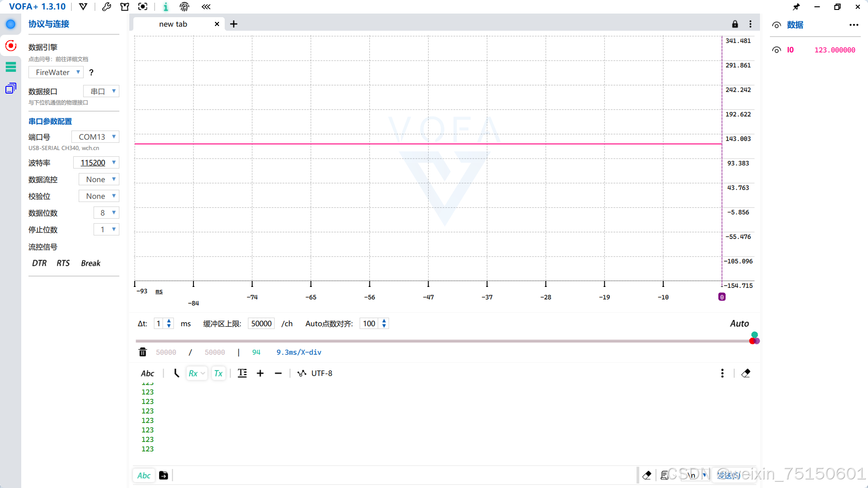
Task: Click the Break signal button
Action: tap(90, 263)
